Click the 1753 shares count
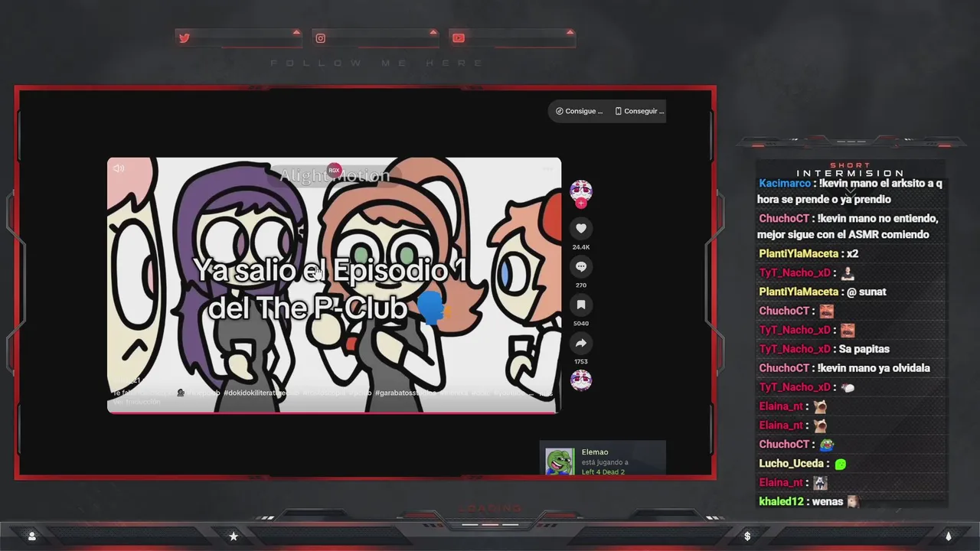 click(581, 361)
